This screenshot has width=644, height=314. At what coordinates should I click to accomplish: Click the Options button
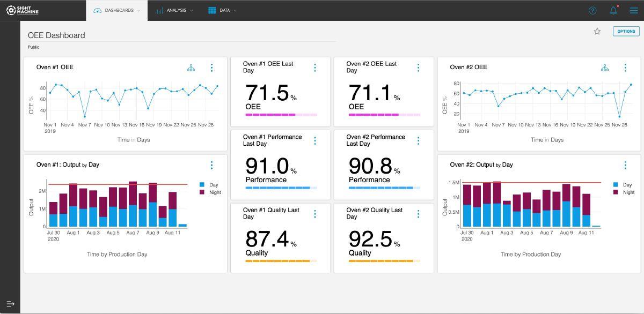626,31
